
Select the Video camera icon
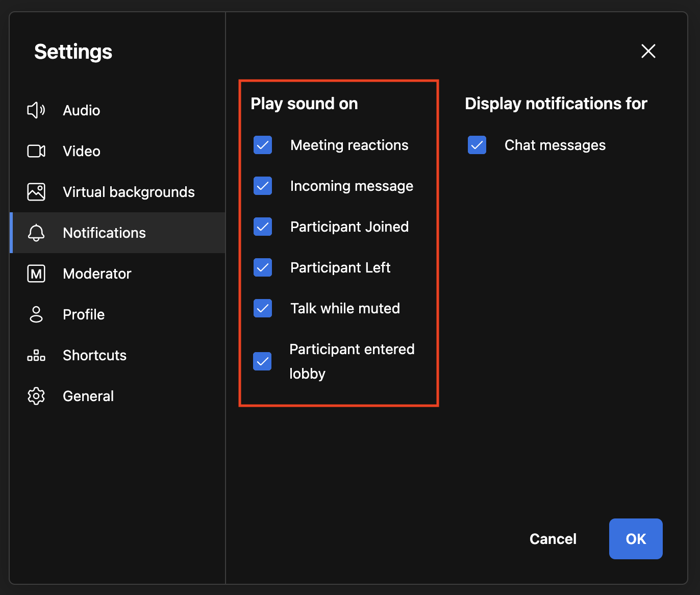point(36,151)
